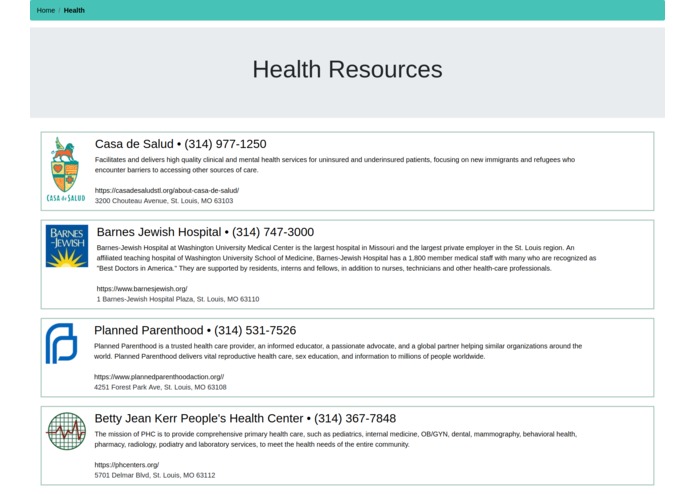
Task: Click the Barnes Jewish sunburst logo
Action: tap(67, 246)
